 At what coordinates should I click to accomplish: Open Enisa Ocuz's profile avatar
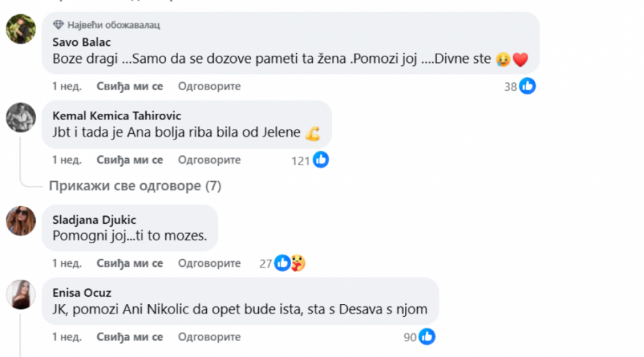point(21,294)
